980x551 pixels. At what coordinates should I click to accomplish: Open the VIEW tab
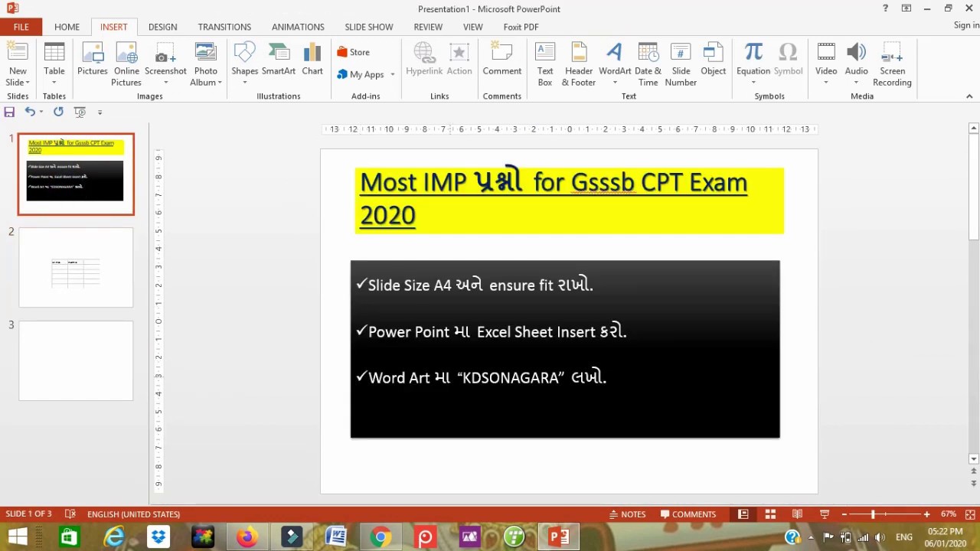pyautogui.click(x=472, y=27)
